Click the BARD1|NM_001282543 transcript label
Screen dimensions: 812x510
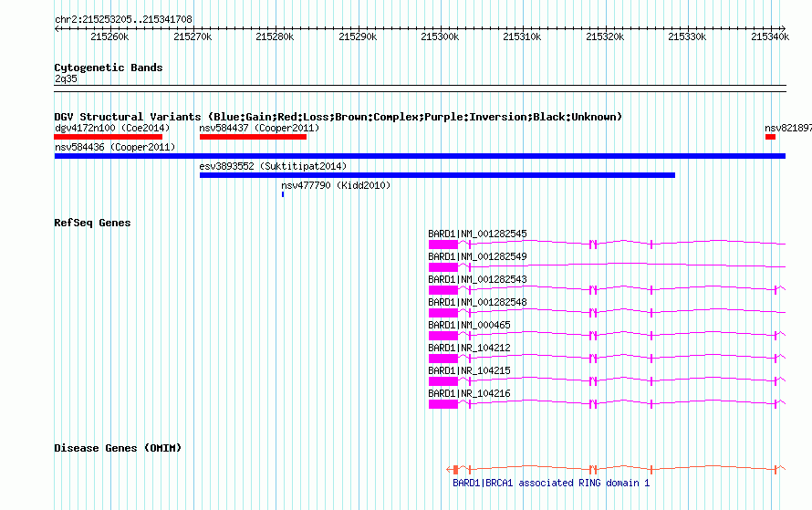[477, 279]
